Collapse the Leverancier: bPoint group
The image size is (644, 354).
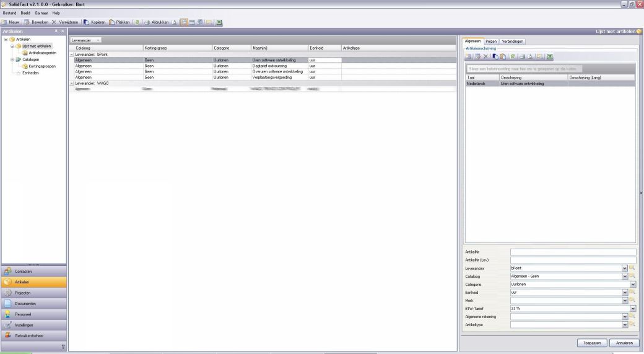click(x=72, y=55)
